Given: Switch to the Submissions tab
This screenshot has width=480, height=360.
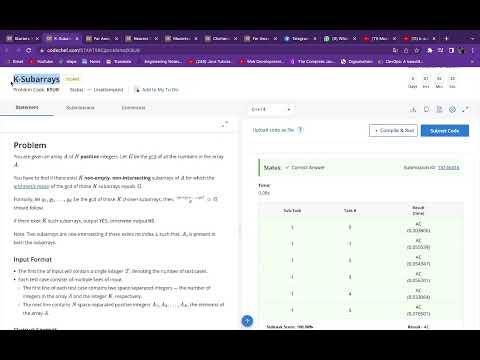Looking at the screenshot, I should pos(80,108).
